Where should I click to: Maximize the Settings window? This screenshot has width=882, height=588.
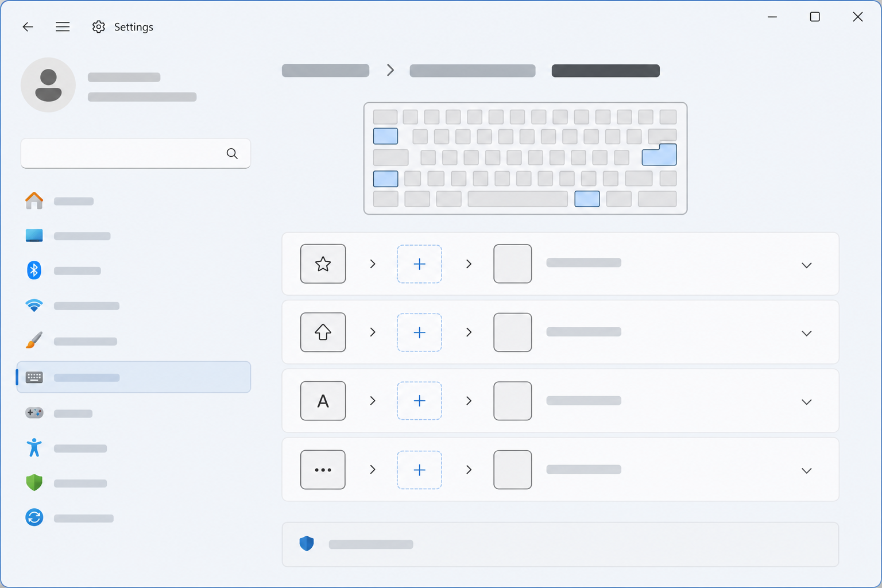(x=815, y=17)
